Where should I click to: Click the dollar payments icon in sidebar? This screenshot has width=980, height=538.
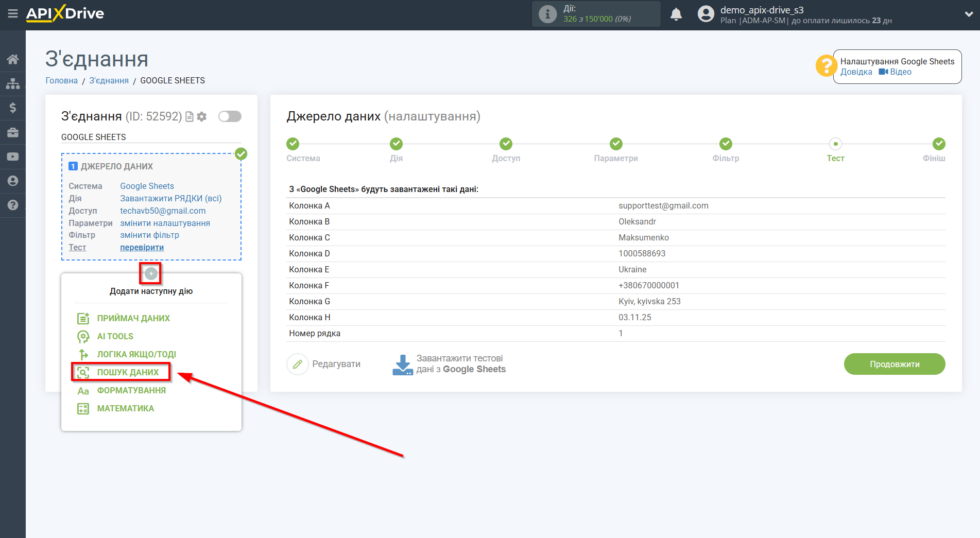(x=13, y=108)
